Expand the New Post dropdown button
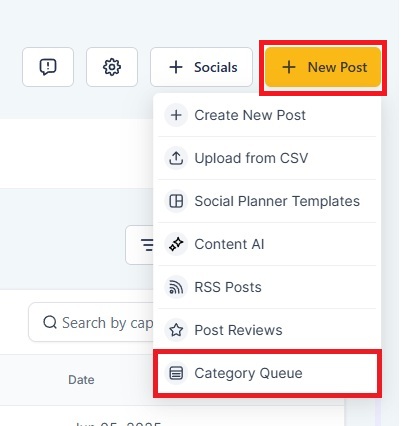Viewport: 401px width, 426px height. click(323, 67)
